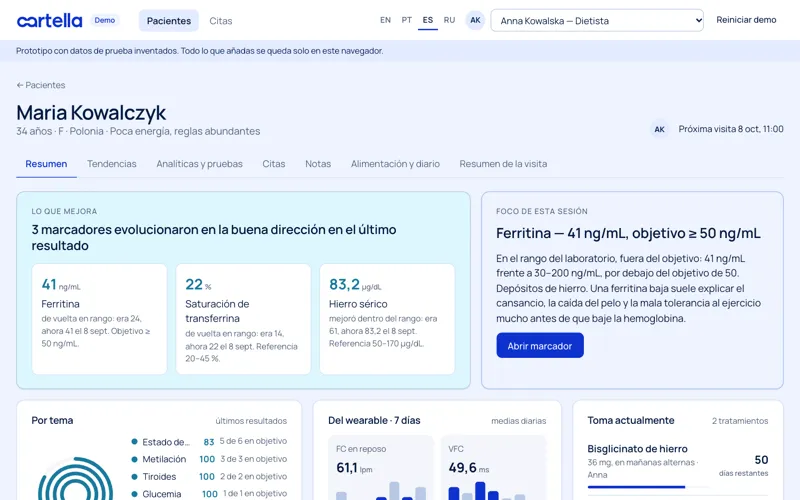Open the Resumen de la visita tab
This screenshot has height=500, width=800.
pos(503,164)
